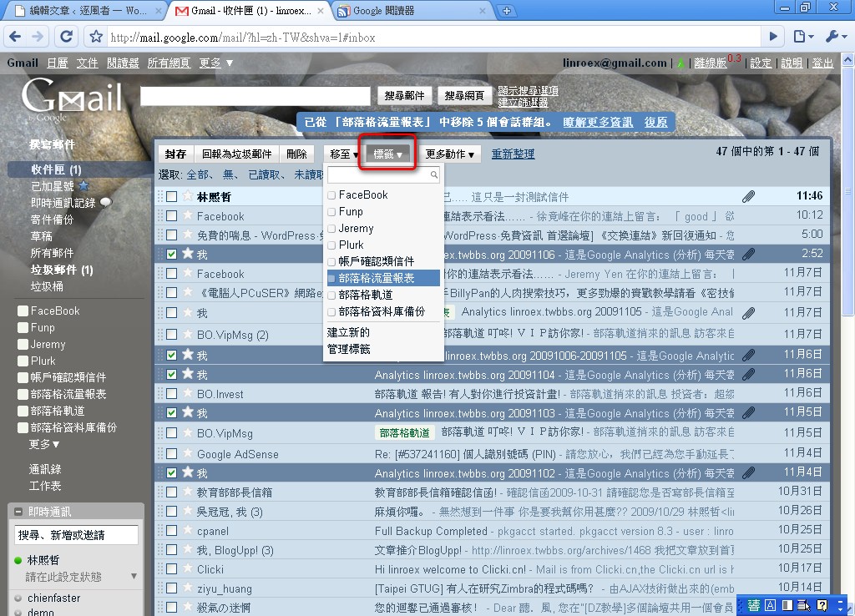Click 回報為垃圾郵件 button
Viewport: 855px width, 616px height.
[236, 154]
